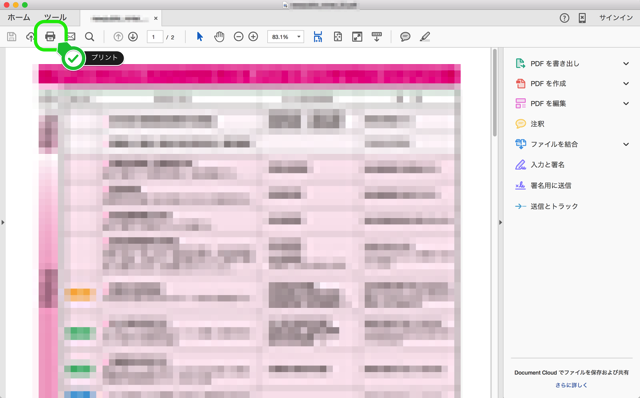Expand PDFを書き出し chevron

(626, 63)
